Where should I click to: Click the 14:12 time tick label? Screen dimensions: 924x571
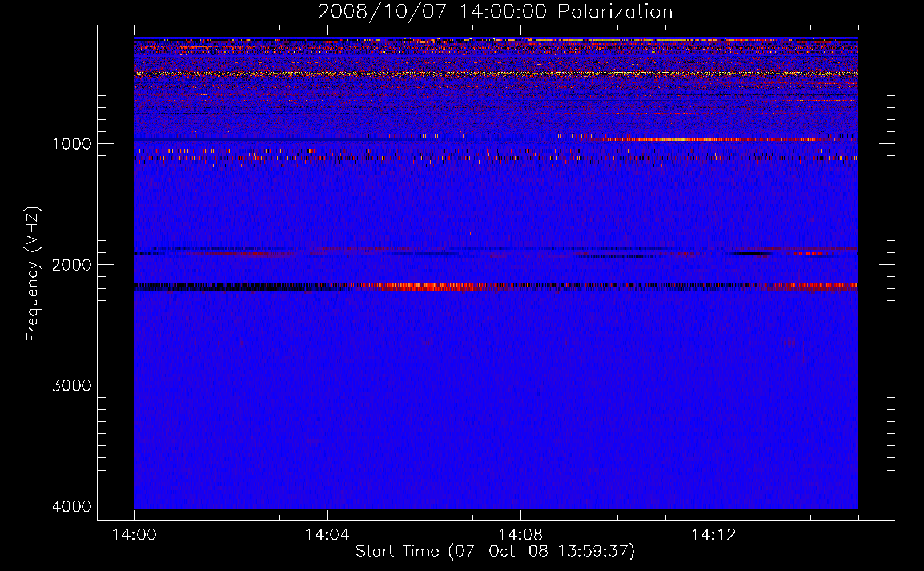click(713, 535)
